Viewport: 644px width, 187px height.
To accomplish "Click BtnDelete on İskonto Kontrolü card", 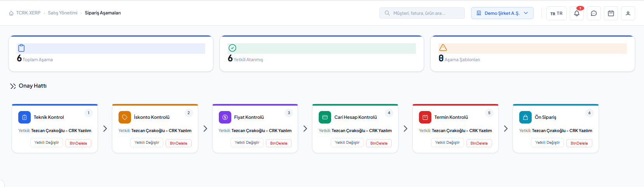I will pos(179,143).
